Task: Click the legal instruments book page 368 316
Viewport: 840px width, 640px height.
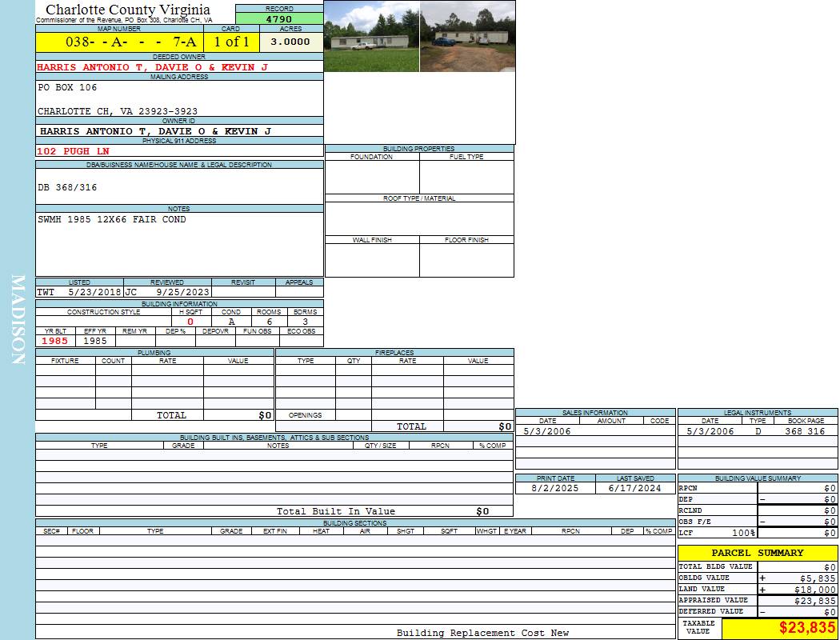Action: 804,431
